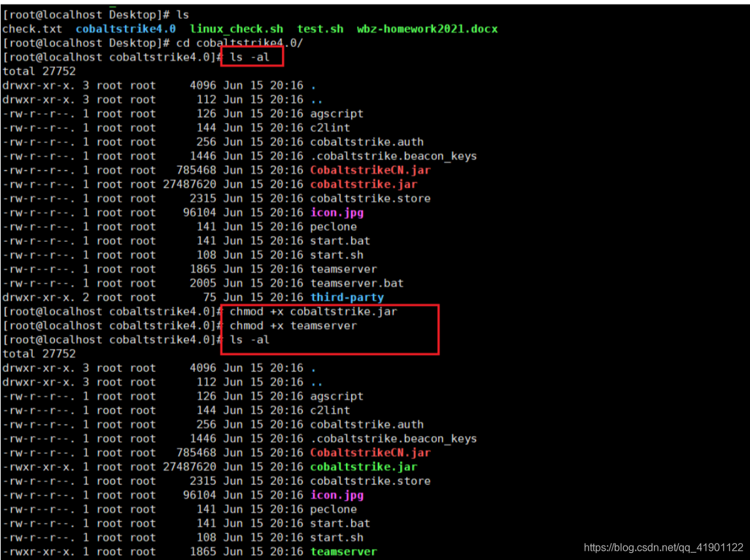Viewport: 750px width, 560px height.
Task: Click size 27487620 on the red cobaltstrike.jar row
Action: (190, 184)
